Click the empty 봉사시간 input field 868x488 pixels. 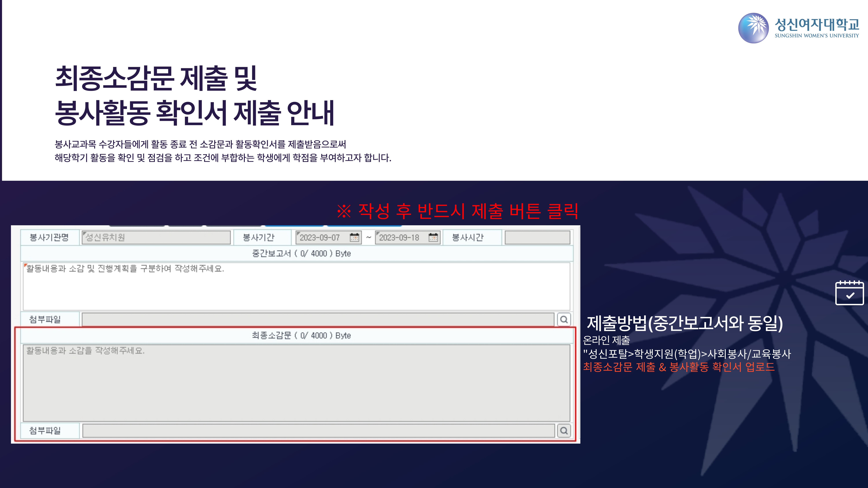[537, 237]
